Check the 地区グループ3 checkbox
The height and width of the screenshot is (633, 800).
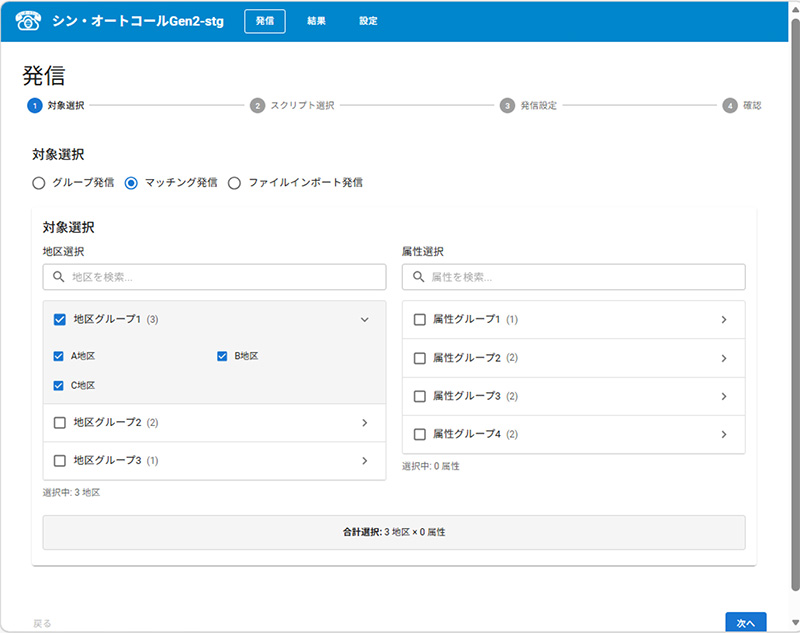(x=60, y=461)
